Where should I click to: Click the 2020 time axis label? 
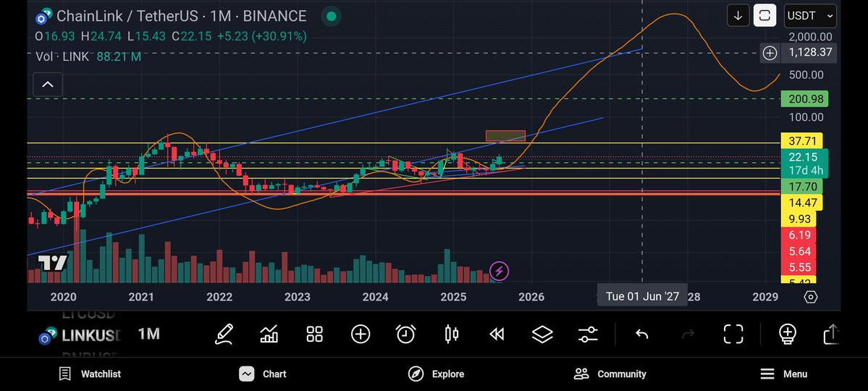click(x=63, y=298)
